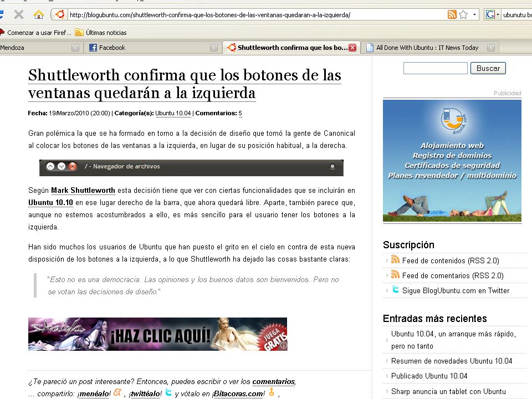The image size is (532, 399).
Task: Click the RSS feed icon in address bar
Action: (x=452, y=14)
